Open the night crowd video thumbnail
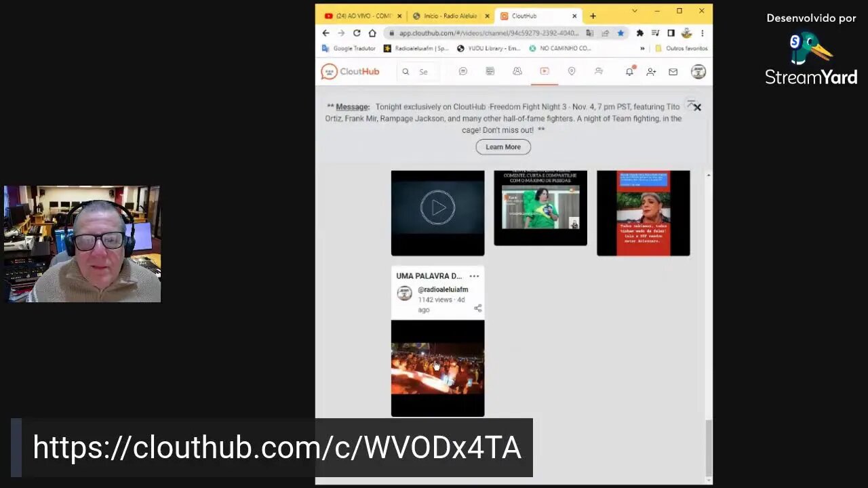Screen dimensions: 868x488 click(x=438, y=368)
